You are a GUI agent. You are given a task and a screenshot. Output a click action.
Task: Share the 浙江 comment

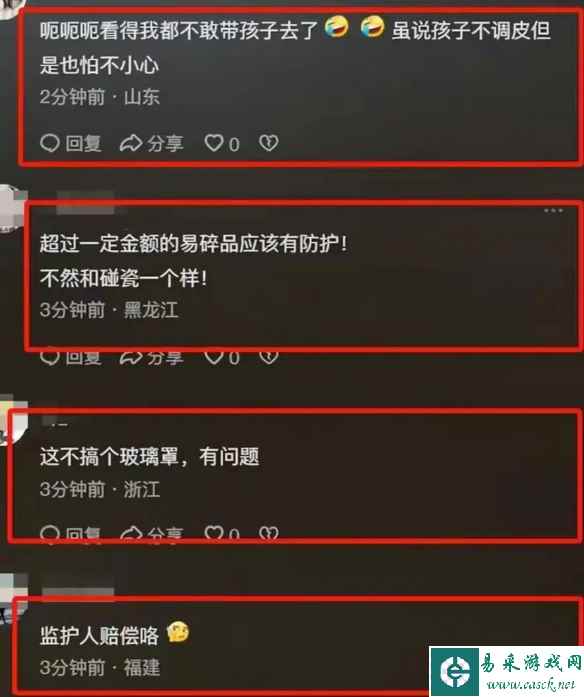tap(152, 533)
